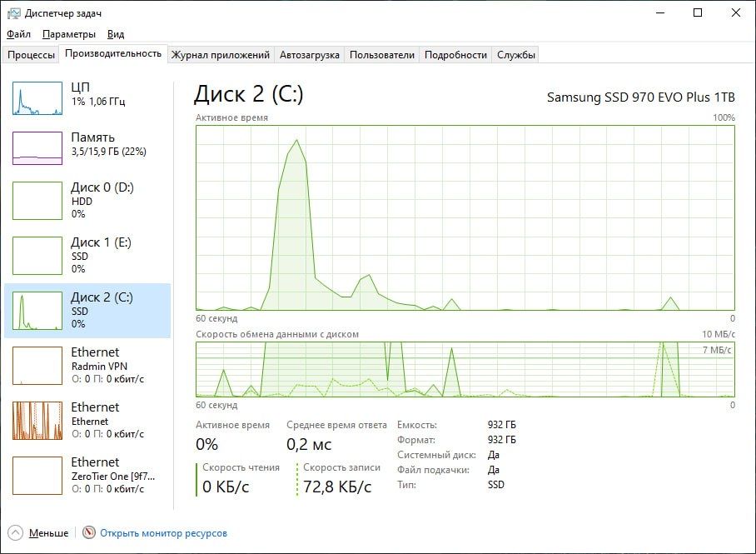
Task: Click the Системный диск label
Action: (x=437, y=455)
